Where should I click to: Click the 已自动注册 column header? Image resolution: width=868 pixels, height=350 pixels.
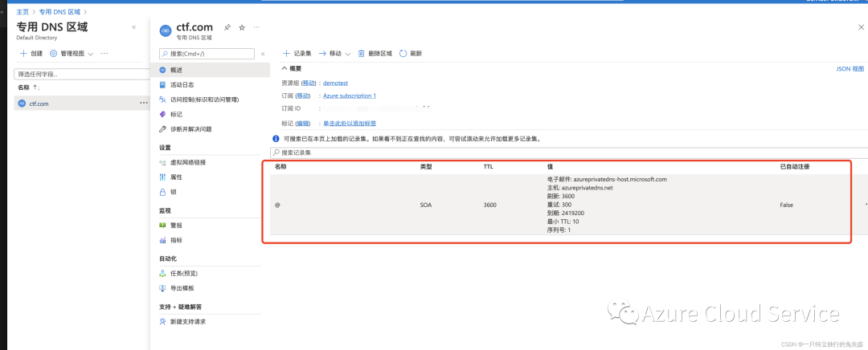pyautogui.click(x=795, y=166)
